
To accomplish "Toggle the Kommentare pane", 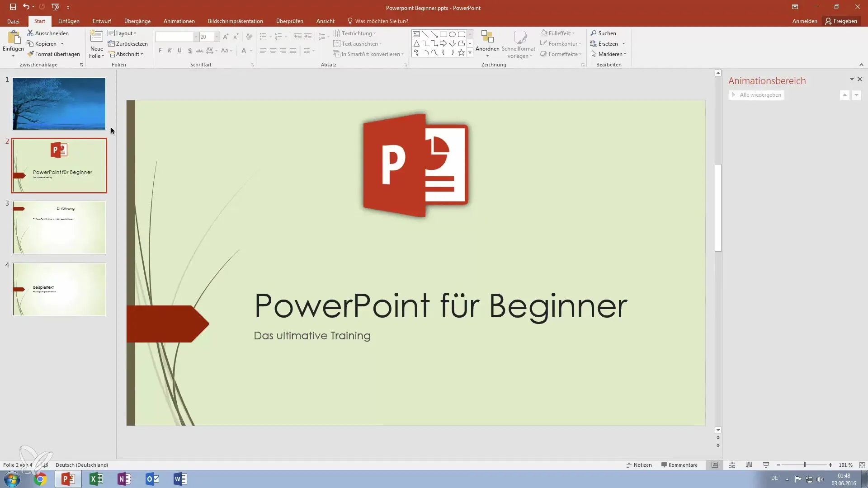I will 679,465.
